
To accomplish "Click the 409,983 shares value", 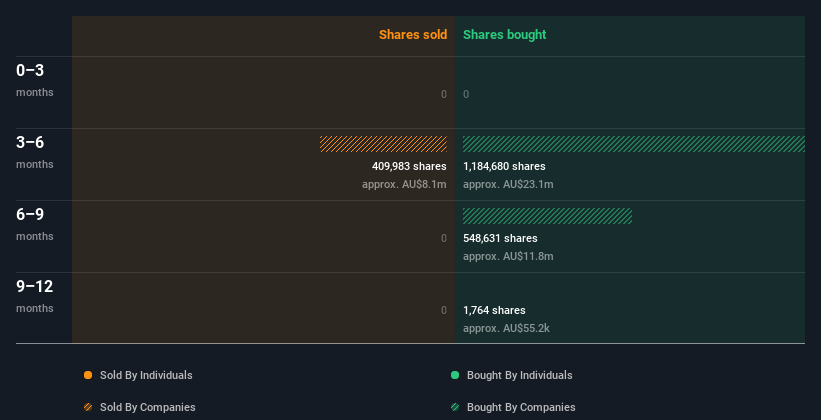I will (x=409, y=166).
